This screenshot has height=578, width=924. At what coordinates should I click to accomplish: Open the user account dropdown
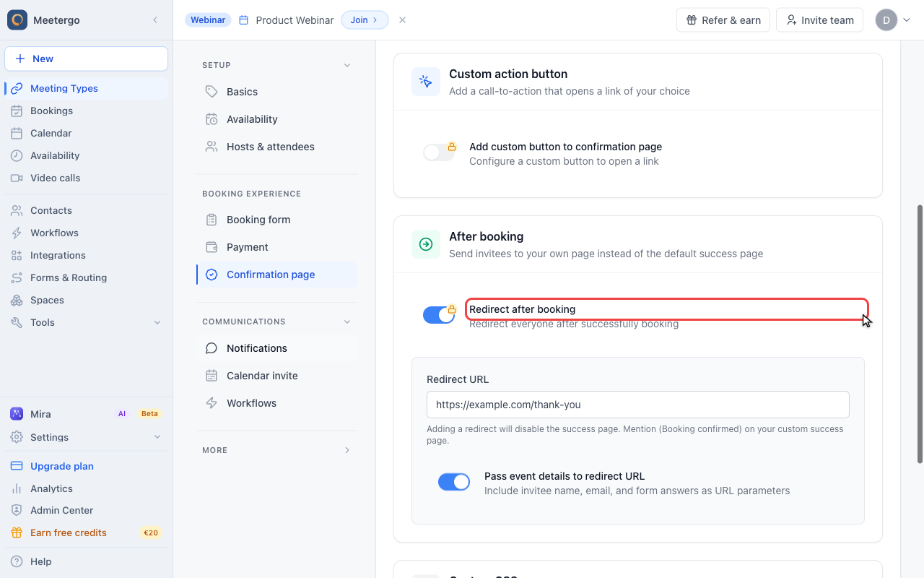tap(893, 20)
